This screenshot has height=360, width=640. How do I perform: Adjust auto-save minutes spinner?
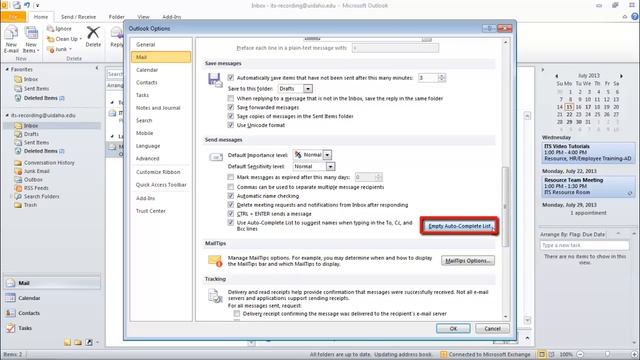[442, 78]
